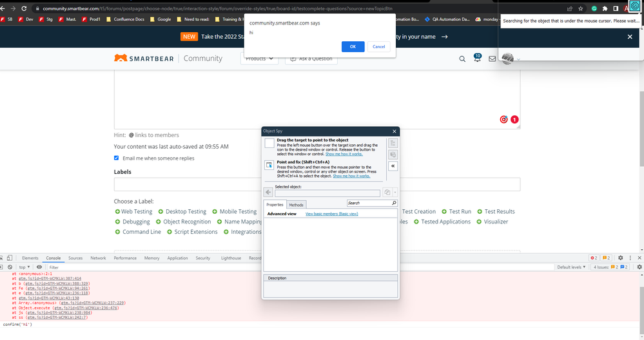The height and width of the screenshot is (340, 644).
Task: Click the Labels input field
Action: coord(317,185)
